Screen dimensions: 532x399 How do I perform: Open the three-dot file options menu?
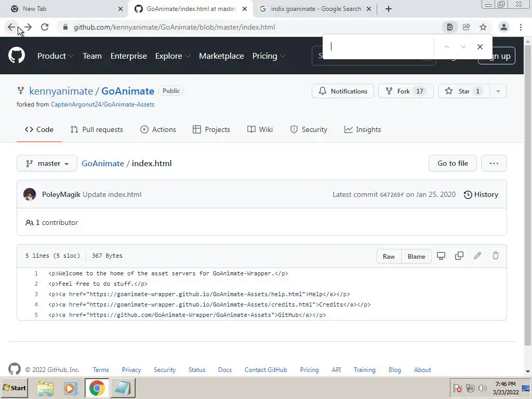[x=494, y=163]
